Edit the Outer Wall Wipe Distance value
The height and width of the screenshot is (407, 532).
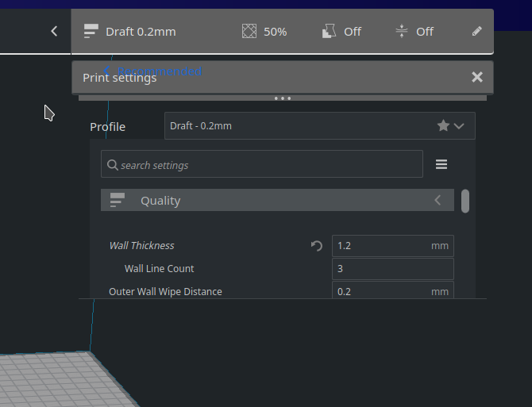(392, 290)
